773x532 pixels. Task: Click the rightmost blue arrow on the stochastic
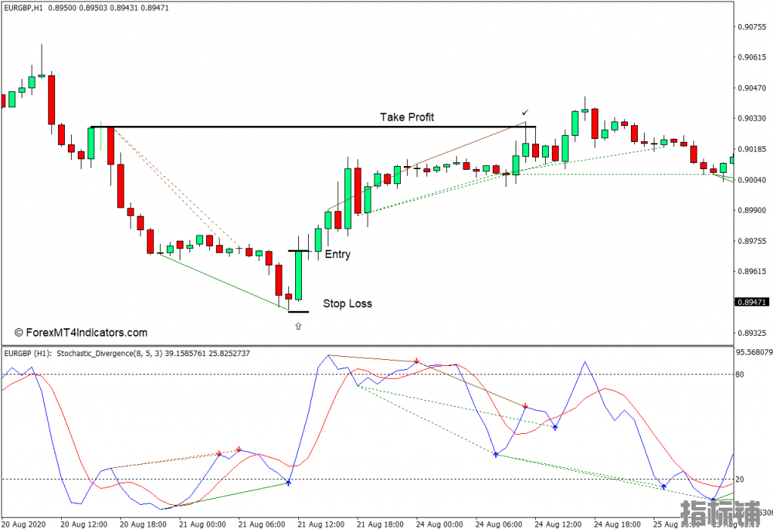coord(712,500)
